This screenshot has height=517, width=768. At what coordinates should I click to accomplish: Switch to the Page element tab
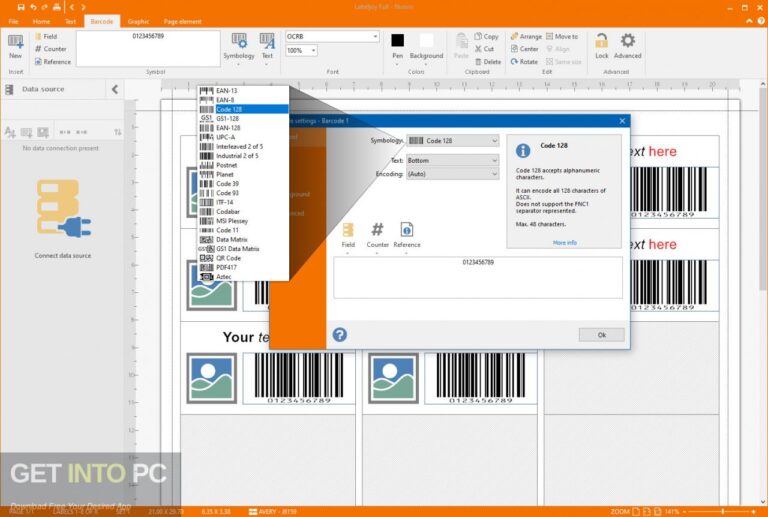click(x=183, y=22)
